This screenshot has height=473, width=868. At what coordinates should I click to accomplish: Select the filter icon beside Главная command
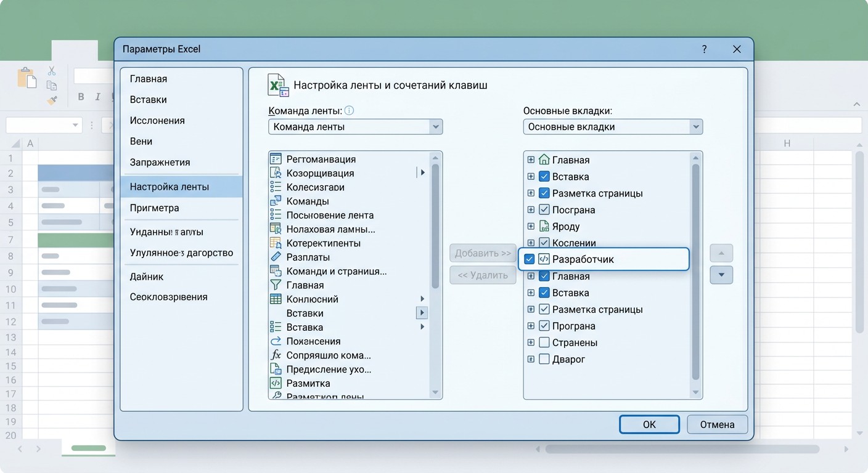276,285
